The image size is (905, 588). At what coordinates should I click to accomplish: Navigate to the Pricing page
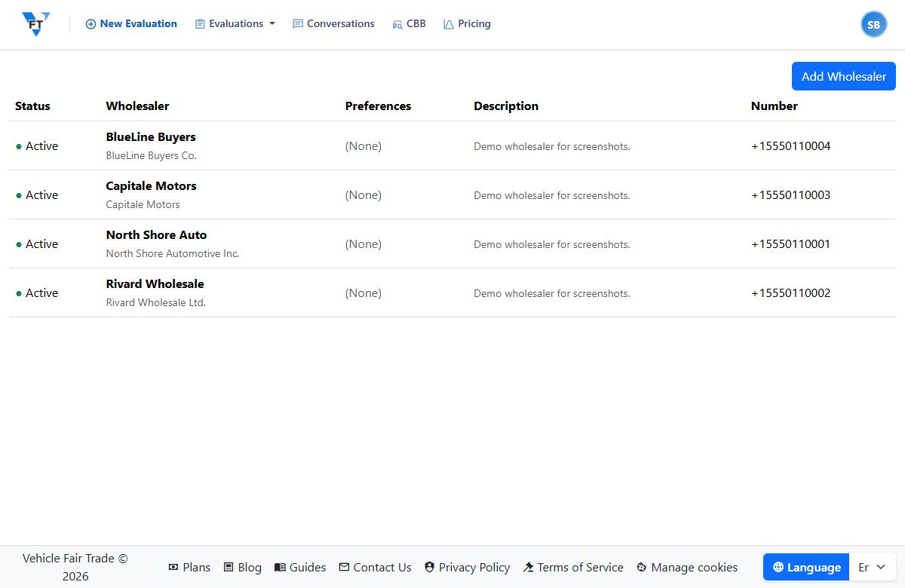coord(467,24)
